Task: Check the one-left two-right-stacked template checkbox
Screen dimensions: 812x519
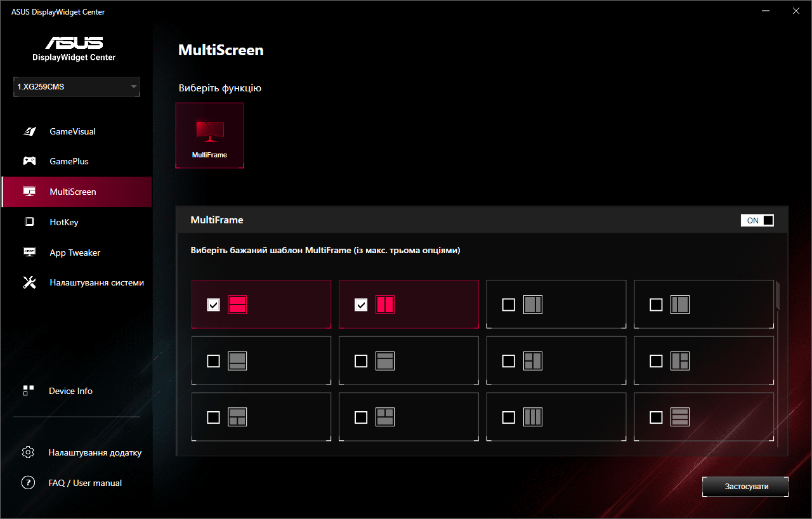Action: [x=657, y=361]
